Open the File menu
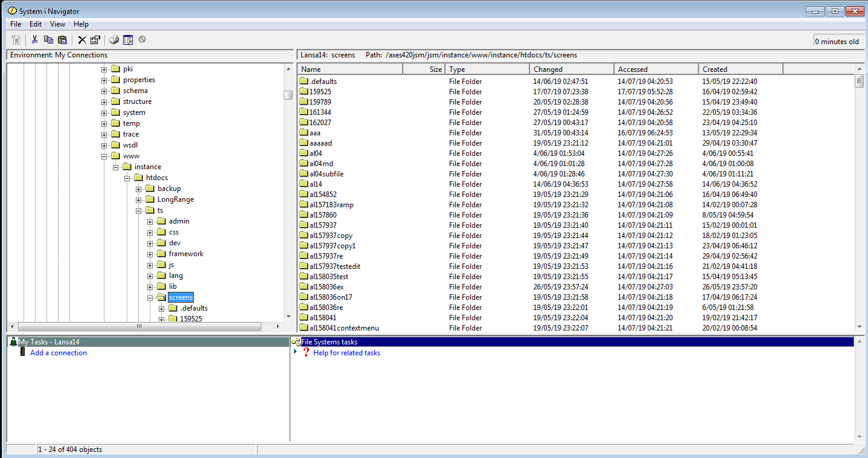Viewport: 868px width, 458px height. coord(16,24)
